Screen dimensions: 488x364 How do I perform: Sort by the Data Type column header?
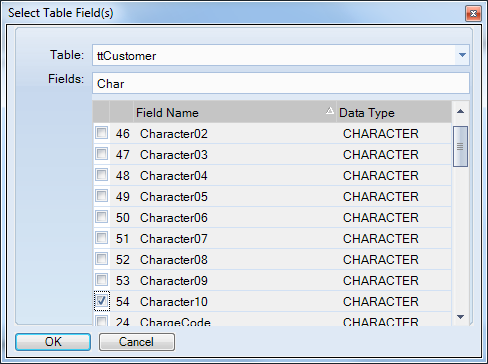click(394, 112)
